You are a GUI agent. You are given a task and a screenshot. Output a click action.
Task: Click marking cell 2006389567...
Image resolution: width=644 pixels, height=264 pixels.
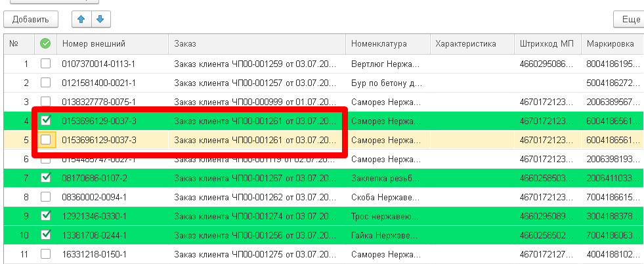613,102
